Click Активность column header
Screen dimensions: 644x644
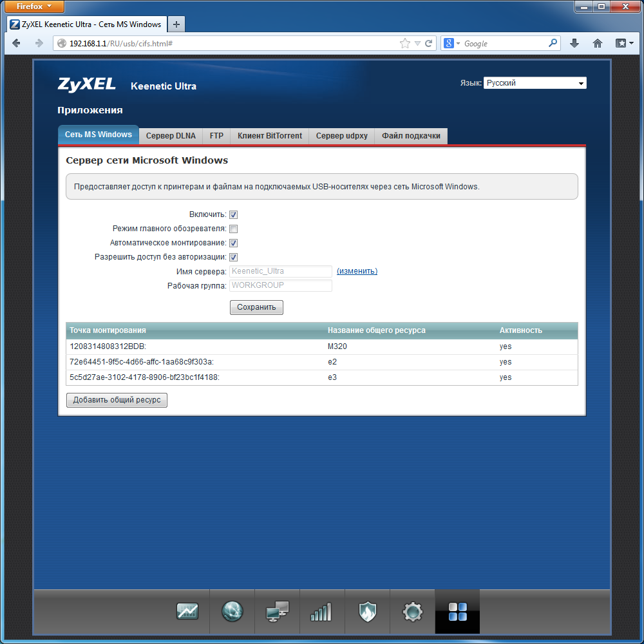click(x=520, y=330)
